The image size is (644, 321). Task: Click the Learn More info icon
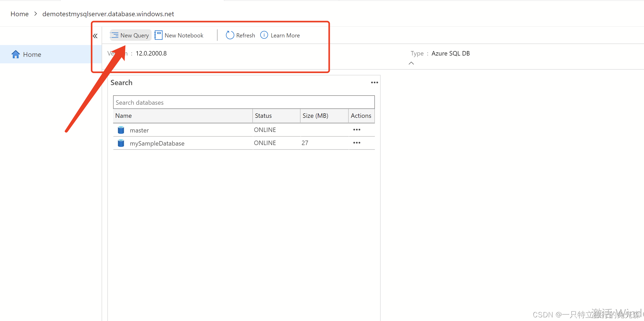pyautogui.click(x=264, y=35)
